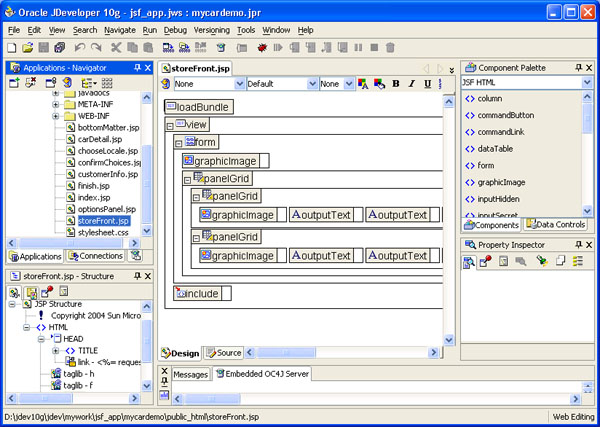Click the Cut scissors icon
The width and height of the screenshot is (600, 427).
pyautogui.click(x=116, y=48)
